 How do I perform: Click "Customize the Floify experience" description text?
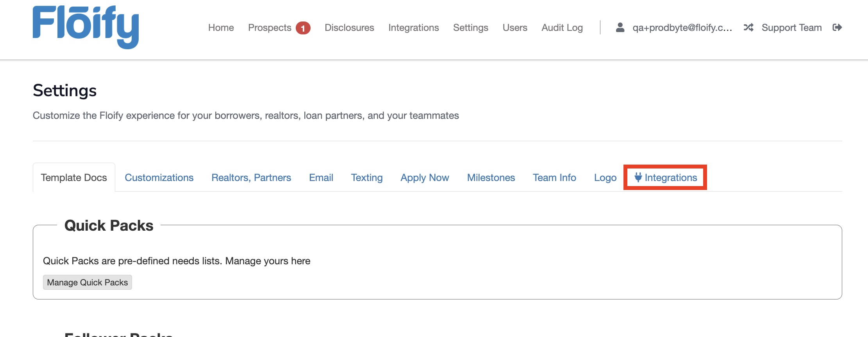(246, 115)
